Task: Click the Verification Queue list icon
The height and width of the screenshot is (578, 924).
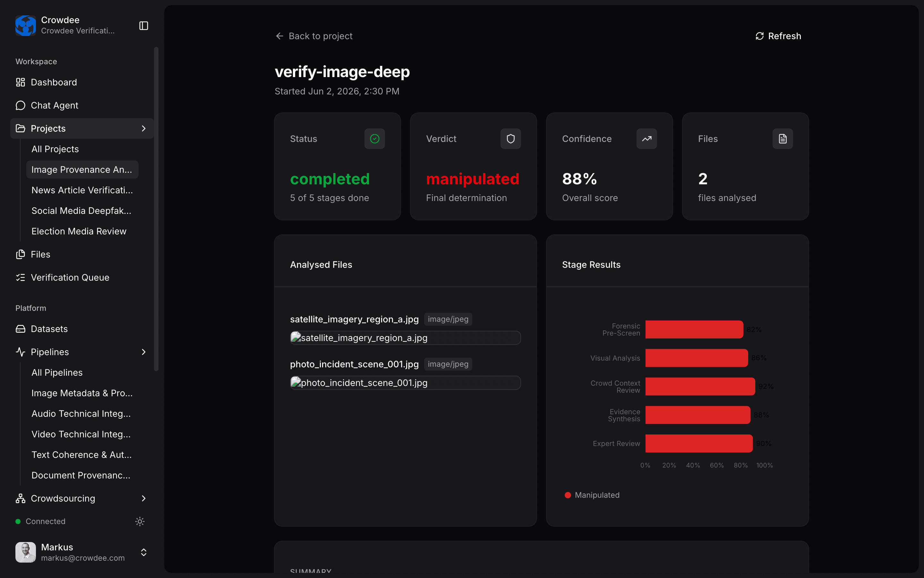Action: click(x=21, y=277)
